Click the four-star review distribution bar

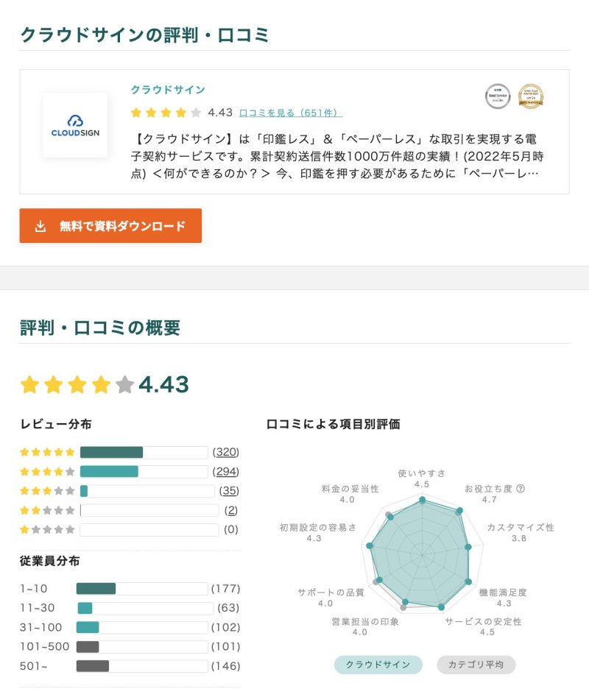click(144, 471)
